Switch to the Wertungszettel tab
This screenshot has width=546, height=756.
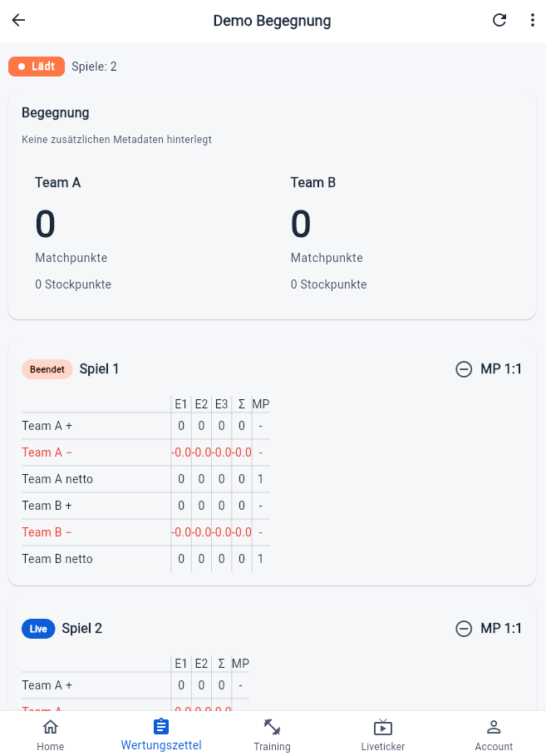pyautogui.click(x=160, y=734)
